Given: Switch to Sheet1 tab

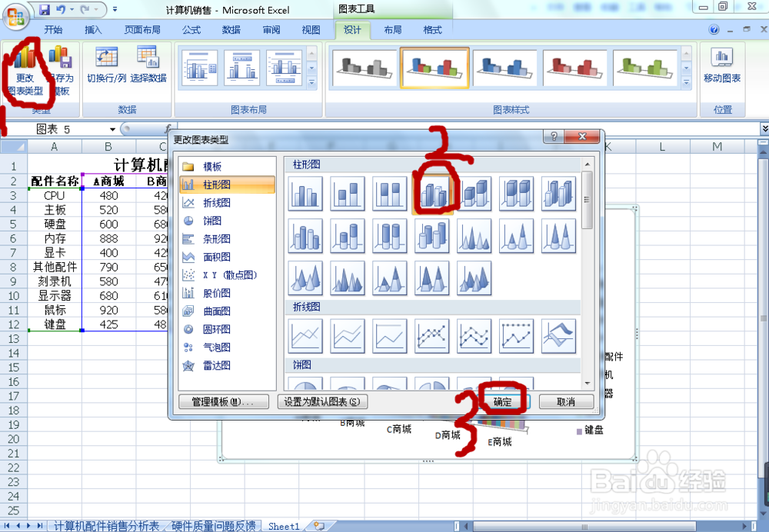Looking at the screenshot, I should pyautogui.click(x=284, y=526).
